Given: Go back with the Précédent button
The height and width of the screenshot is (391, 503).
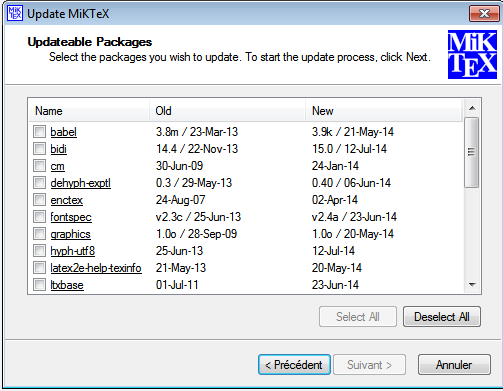Looking at the screenshot, I should pos(294,364).
